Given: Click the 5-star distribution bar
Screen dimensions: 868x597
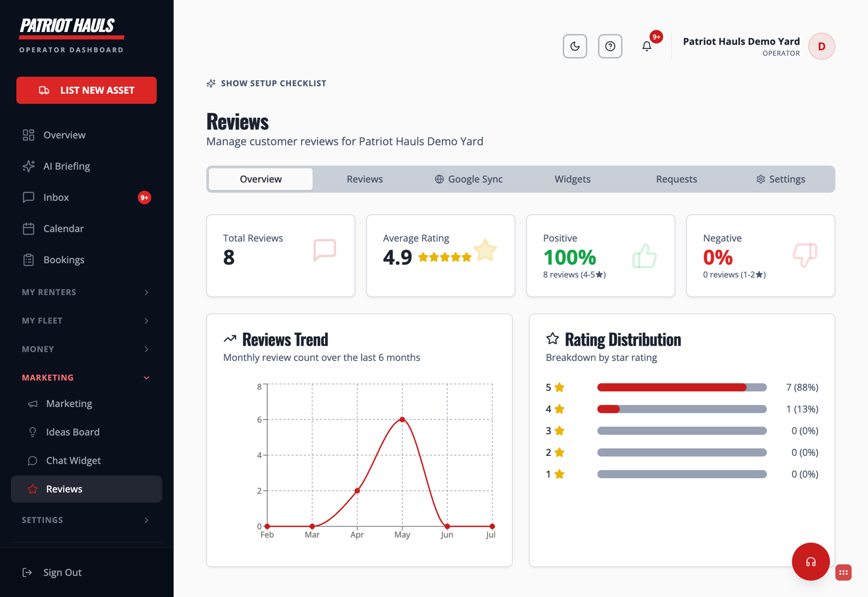Looking at the screenshot, I should click(682, 388).
